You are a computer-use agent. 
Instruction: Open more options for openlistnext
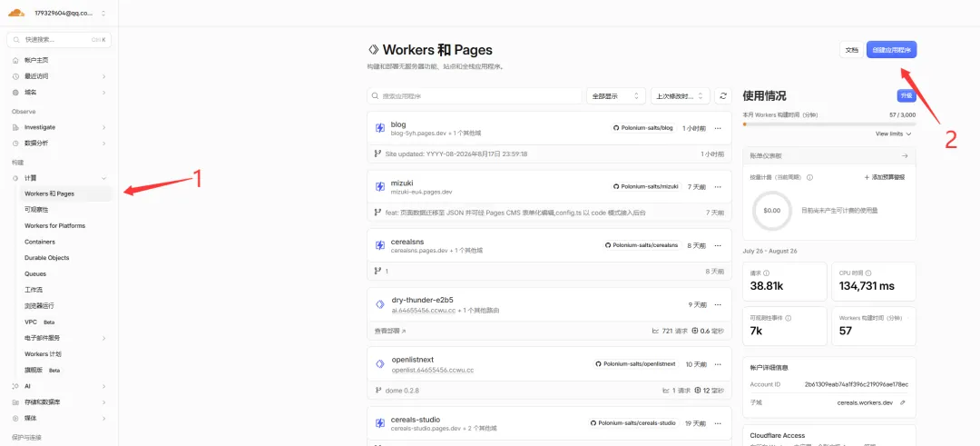718,363
